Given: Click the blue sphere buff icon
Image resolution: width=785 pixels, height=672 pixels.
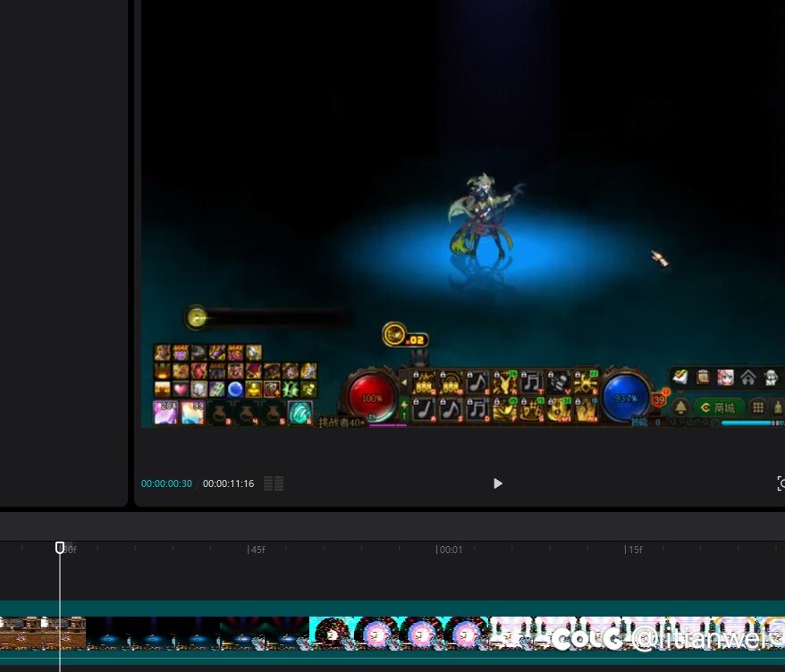Looking at the screenshot, I should point(235,390).
